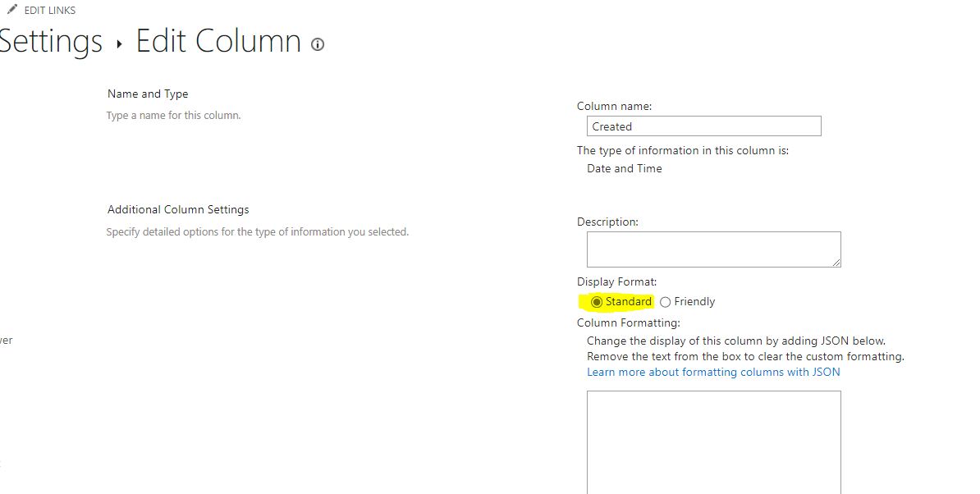Select the Friendly display format radio button
The height and width of the screenshot is (494, 980).
click(666, 302)
